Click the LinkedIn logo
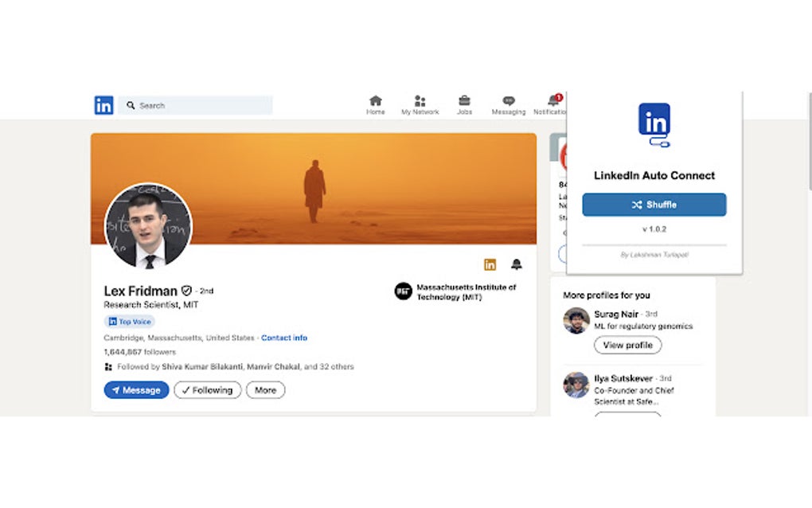 (103, 104)
